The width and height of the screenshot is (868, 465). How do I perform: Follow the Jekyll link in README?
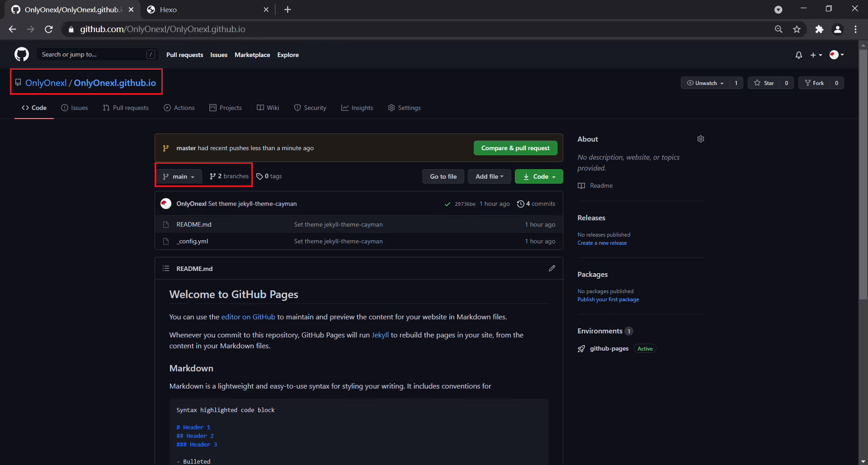(380, 335)
